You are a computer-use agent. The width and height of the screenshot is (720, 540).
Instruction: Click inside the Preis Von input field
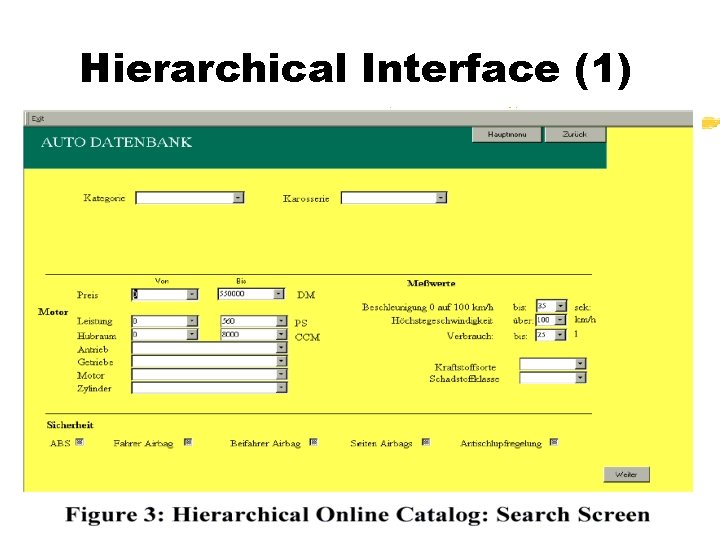click(x=159, y=294)
